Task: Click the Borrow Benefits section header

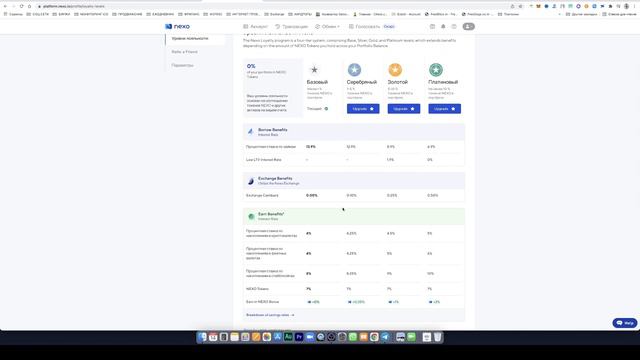Action: [x=354, y=132]
